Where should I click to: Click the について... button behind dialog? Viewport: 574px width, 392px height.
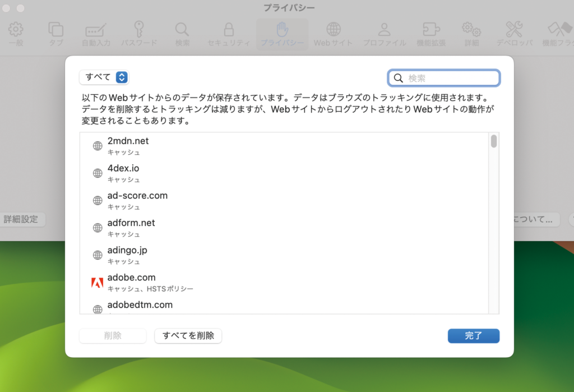point(536,219)
